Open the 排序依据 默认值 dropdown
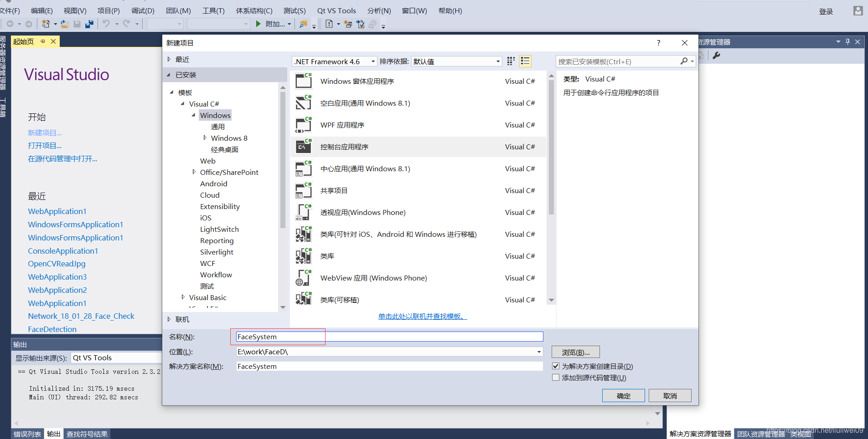868x439 pixels. click(497, 61)
